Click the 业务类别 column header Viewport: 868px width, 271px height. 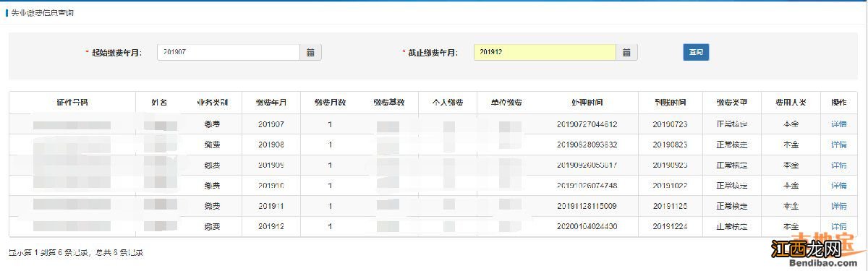coord(213,103)
